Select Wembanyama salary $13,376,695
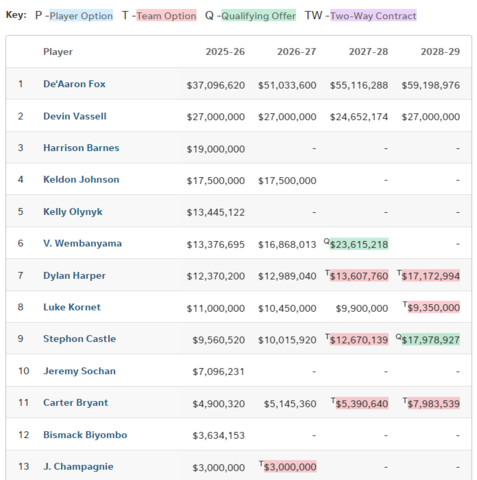The image size is (477, 480). (216, 245)
